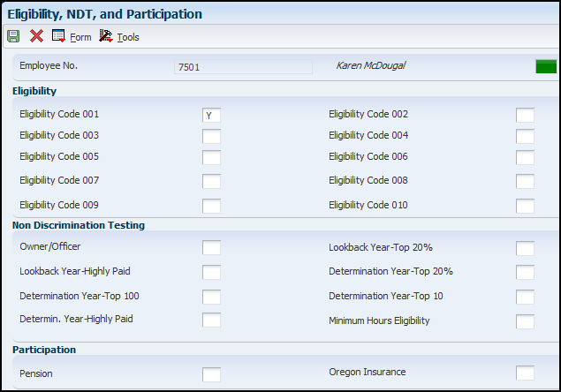Click the employee name Karen McDougal
Image resolution: width=561 pixels, height=392 pixels.
(371, 65)
